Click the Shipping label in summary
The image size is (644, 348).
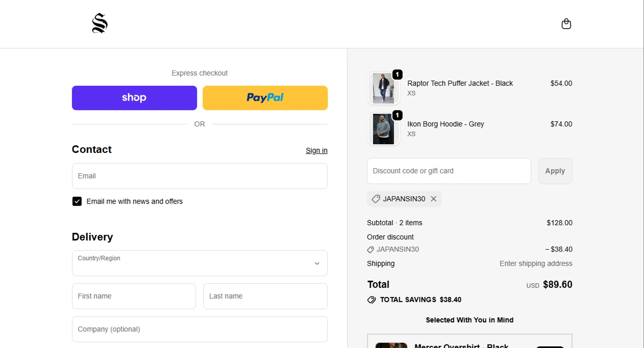point(381,264)
